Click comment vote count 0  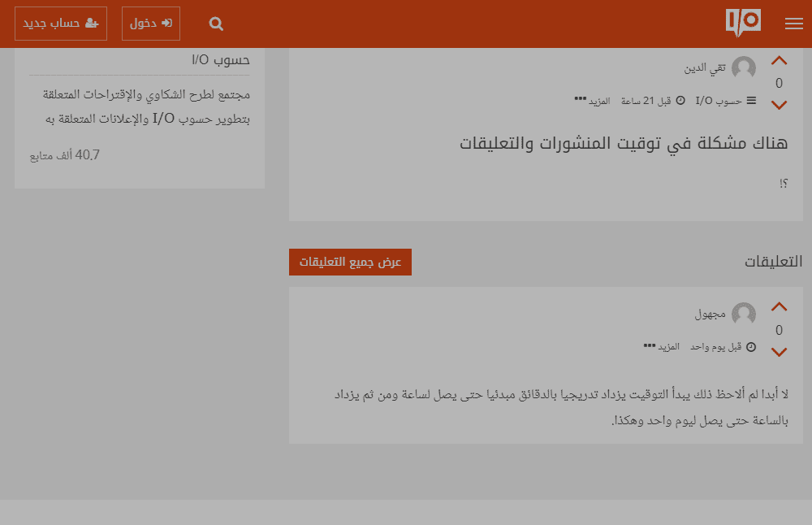pyautogui.click(x=779, y=330)
